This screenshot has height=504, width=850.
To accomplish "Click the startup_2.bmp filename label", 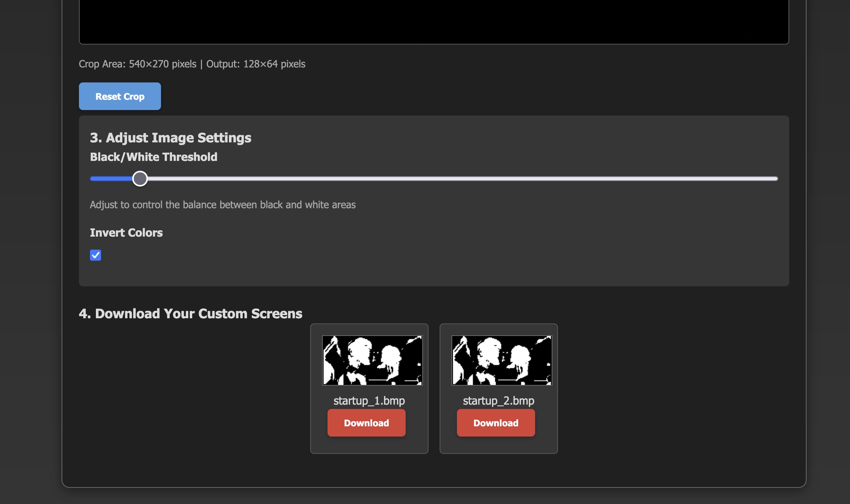I will pos(498,401).
